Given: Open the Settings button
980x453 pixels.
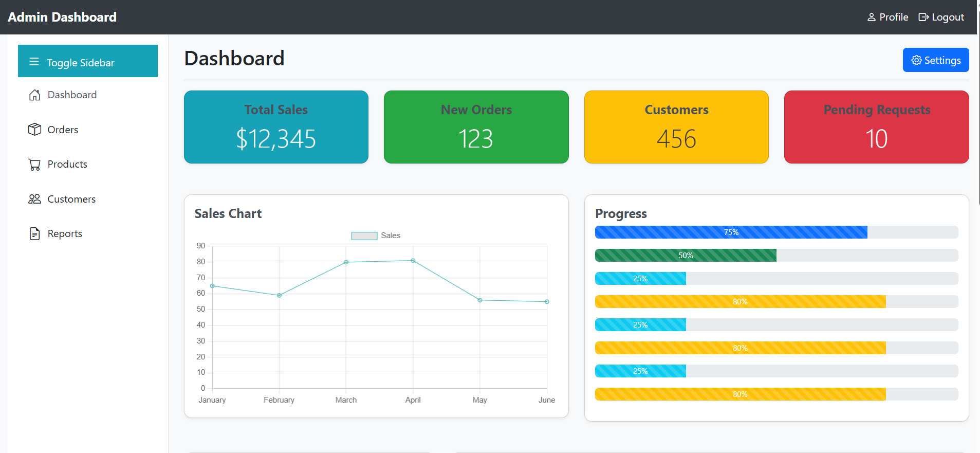Looking at the screenshot, I should click(936, 60).
